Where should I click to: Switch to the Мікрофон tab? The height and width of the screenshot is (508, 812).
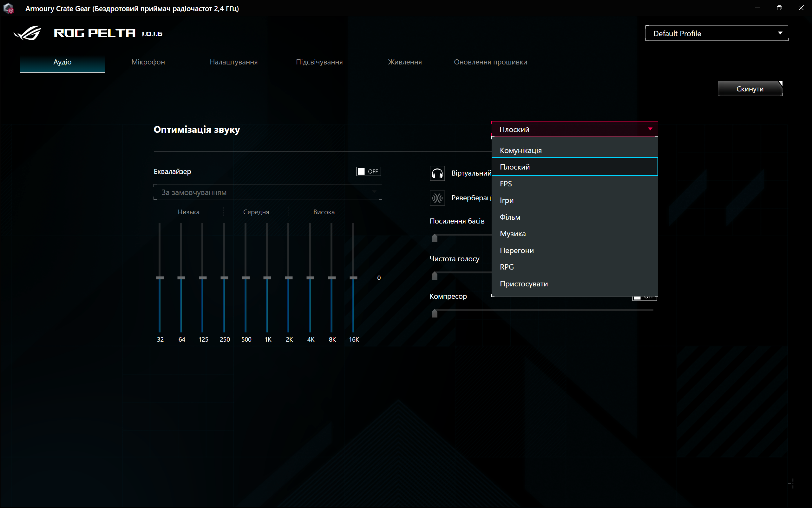(x=148, y=62)
